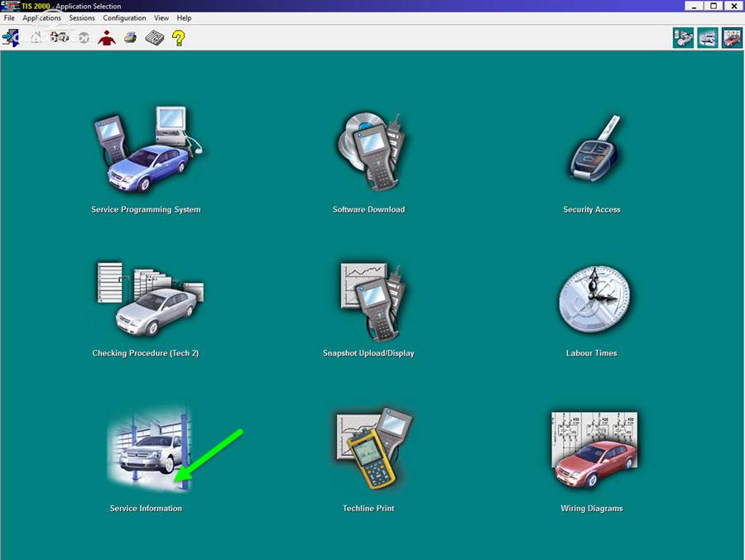Open Snapshot Upload/Display application
This screenshot has height=560, width=745.
tap(372, 302)
